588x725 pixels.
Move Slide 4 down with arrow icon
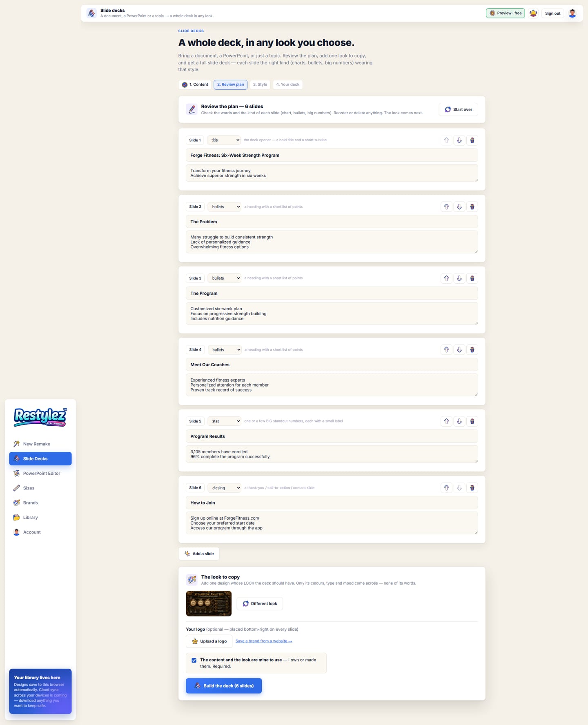click(x=459, y=350)
